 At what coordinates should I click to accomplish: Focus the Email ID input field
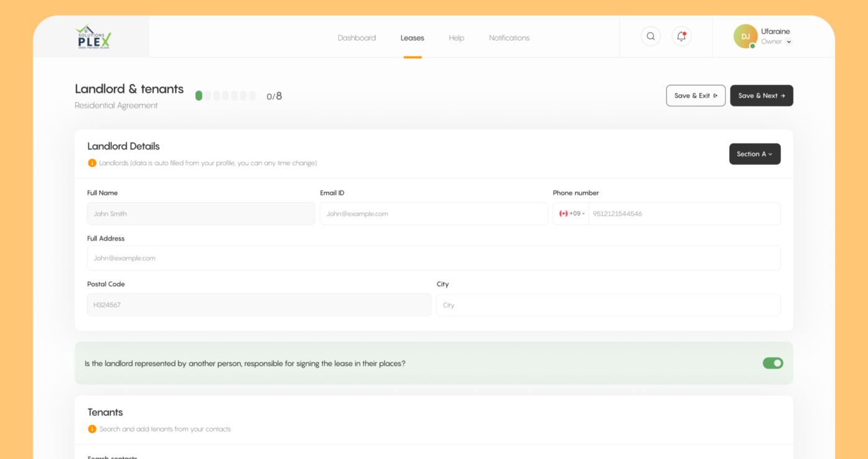[x=434, y=214]
